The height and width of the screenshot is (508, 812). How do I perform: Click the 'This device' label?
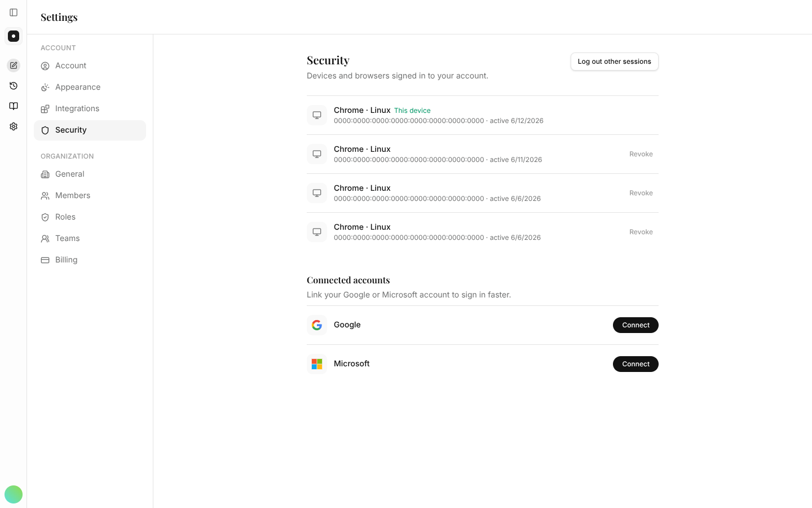click(412, 111)
